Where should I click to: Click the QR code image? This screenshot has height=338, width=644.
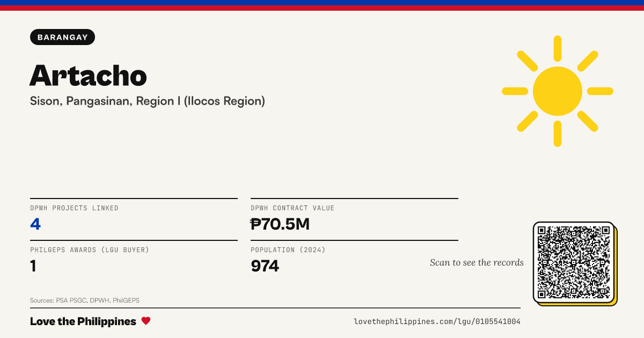click(x=574, y=262)
